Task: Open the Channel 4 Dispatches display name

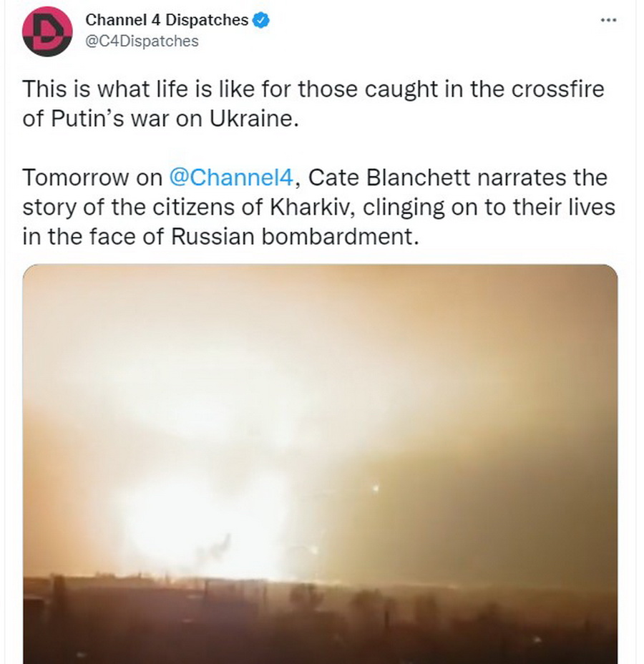Action: pyautogui.click(x=167, y=21)
